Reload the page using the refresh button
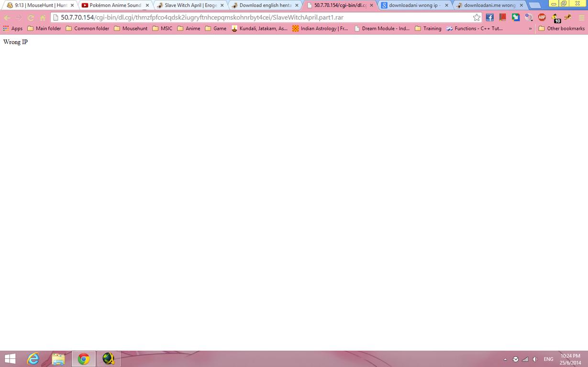The height and width of the screenshot is (367, 588). [x=31, y=17]
